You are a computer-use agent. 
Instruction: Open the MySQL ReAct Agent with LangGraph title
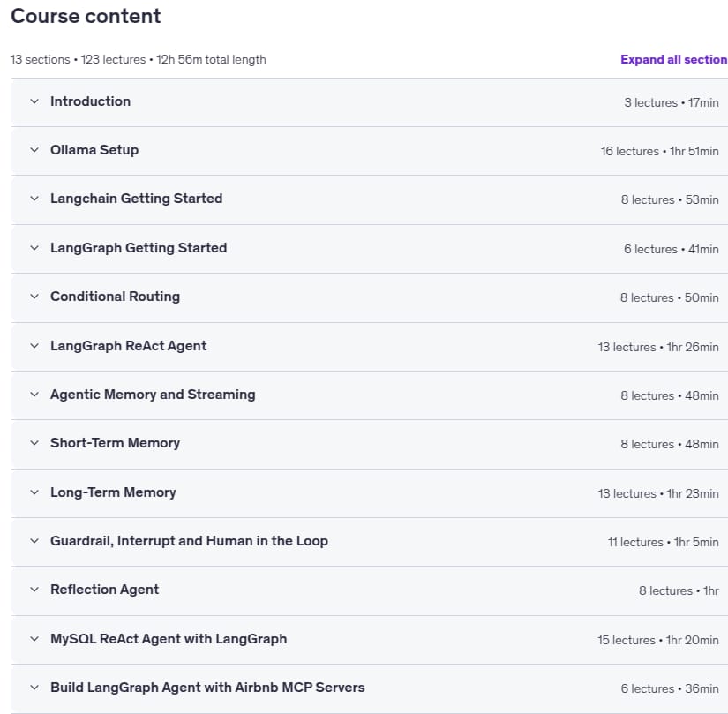169,639
